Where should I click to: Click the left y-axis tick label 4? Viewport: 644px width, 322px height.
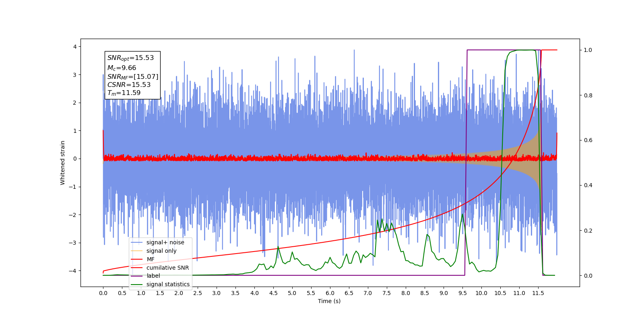(75, 47)
